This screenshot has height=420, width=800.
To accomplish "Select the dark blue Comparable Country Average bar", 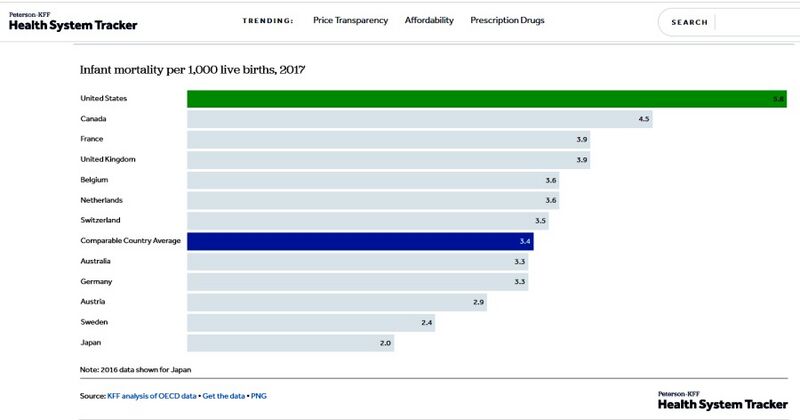I will (x=360, y=241).
